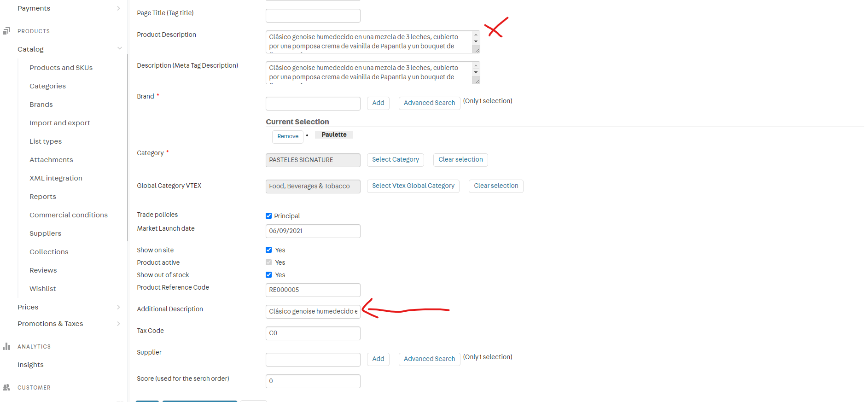Screen dimensions: 868x402
Task: Click the Products section icon in sidebar
Action: [6, 31]
